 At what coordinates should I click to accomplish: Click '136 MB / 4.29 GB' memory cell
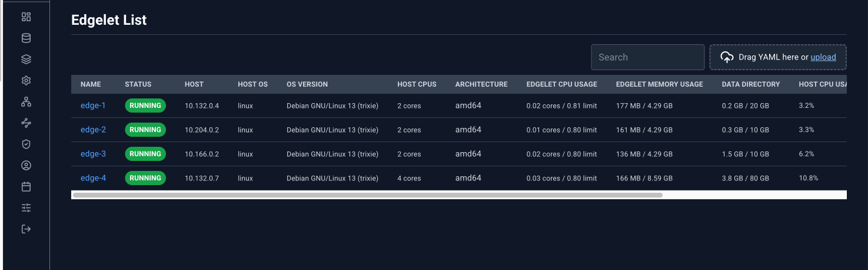click(644, 154)
